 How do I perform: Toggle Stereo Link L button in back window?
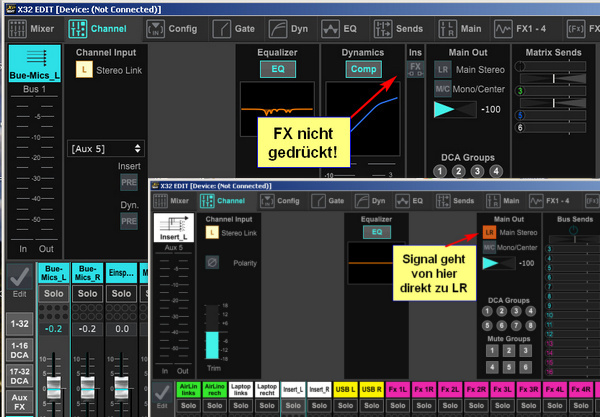point(84,70)
